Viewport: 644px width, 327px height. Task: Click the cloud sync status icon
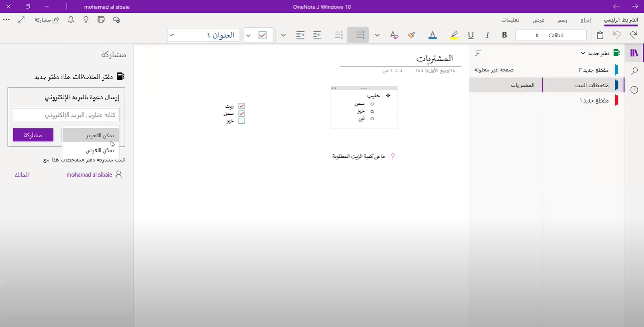pyautogui.click(x=116, y=20)
